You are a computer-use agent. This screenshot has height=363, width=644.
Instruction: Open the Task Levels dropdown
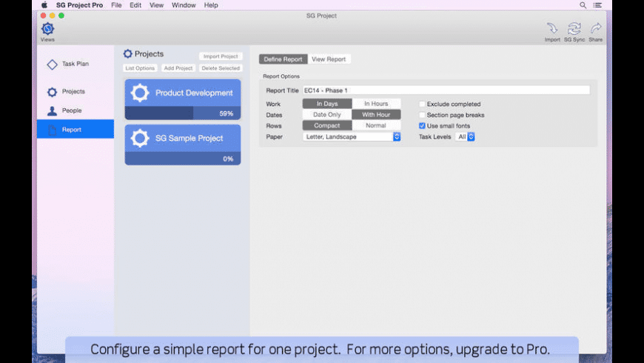point(465,136)
